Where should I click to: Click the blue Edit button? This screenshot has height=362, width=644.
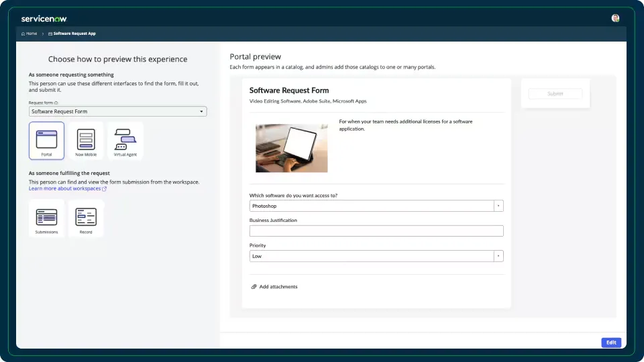pos(611,343)
